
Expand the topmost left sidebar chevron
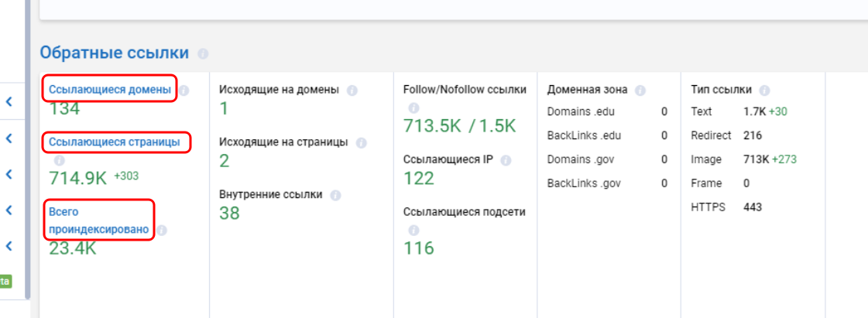[x=9, y=102]
